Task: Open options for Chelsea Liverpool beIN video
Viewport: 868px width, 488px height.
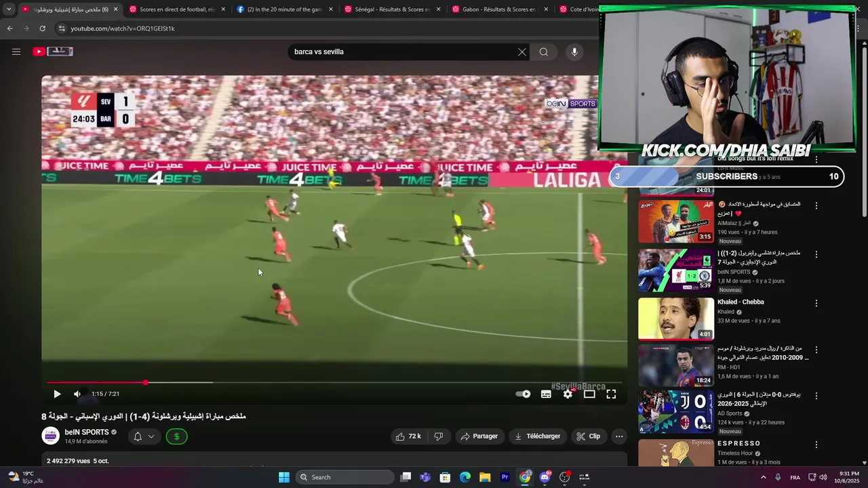Action: 816,254
